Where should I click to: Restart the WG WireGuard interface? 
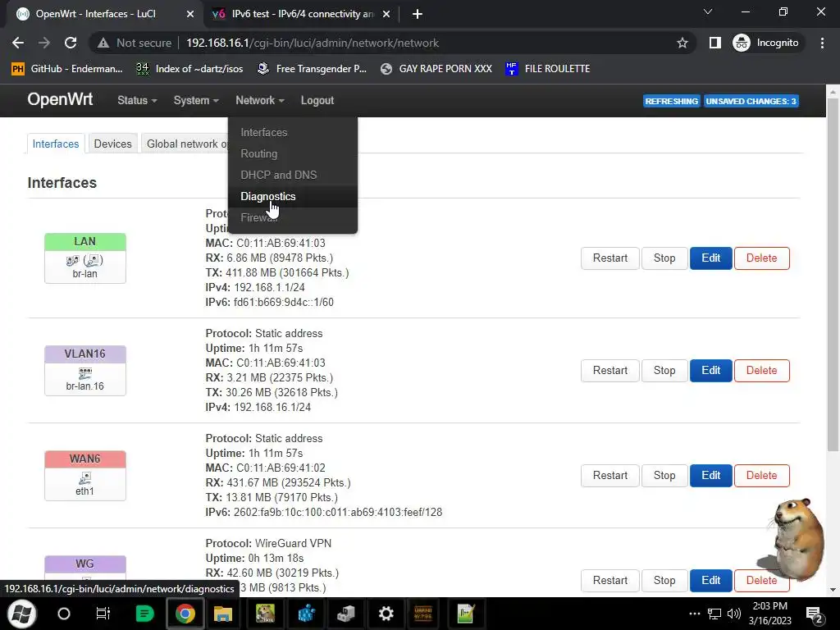[609, 581]
